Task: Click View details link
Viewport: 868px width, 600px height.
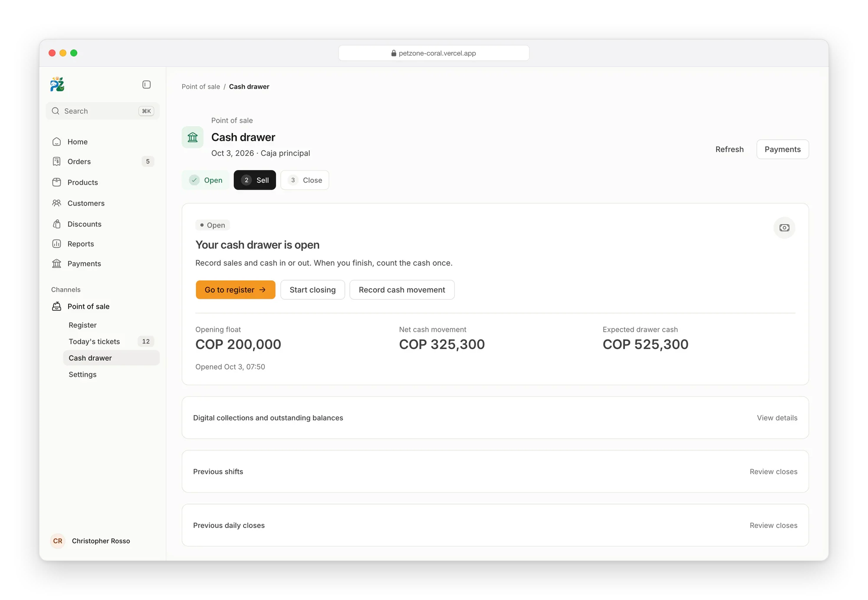Action: pyautogui.click(x=777, y=418)
